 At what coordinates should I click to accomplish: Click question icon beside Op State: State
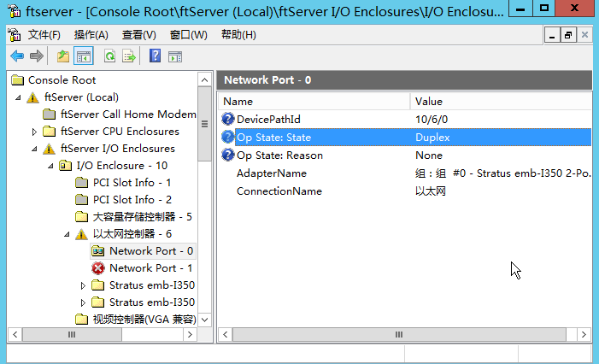[x=227, y=137]
